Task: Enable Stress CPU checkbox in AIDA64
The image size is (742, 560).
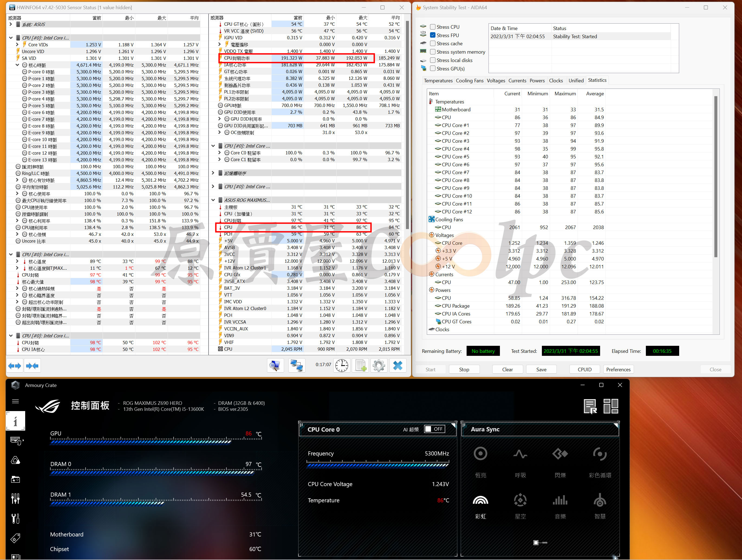Action: click(433, 27)
